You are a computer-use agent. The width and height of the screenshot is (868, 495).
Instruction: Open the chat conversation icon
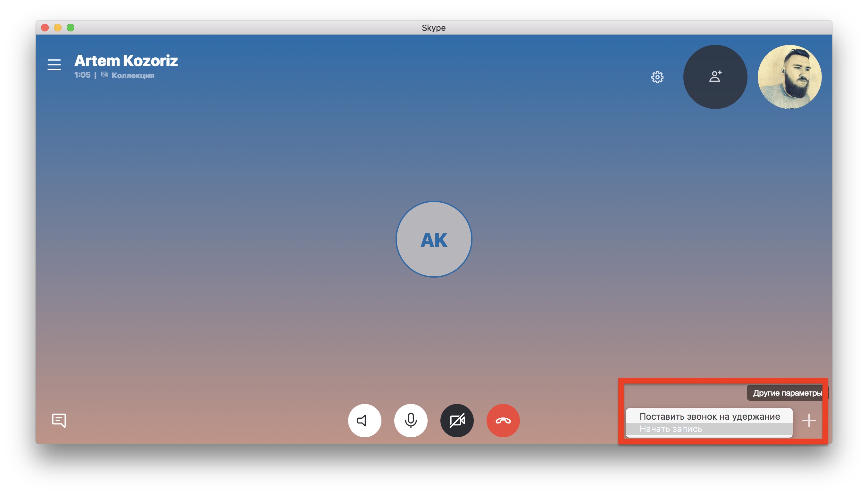point(59,420)
